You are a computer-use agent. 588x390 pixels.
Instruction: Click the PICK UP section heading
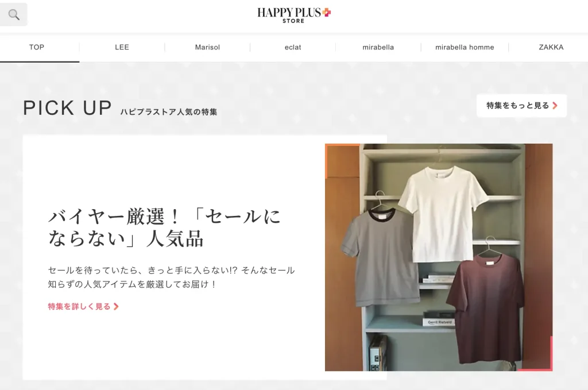pyautogui.click(x=67, y=108)
